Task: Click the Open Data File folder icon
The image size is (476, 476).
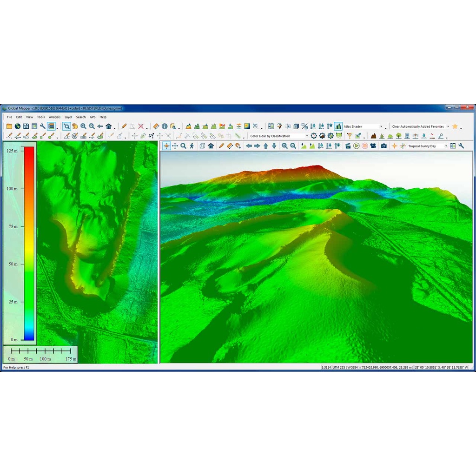Action: [x=9, y=126]
